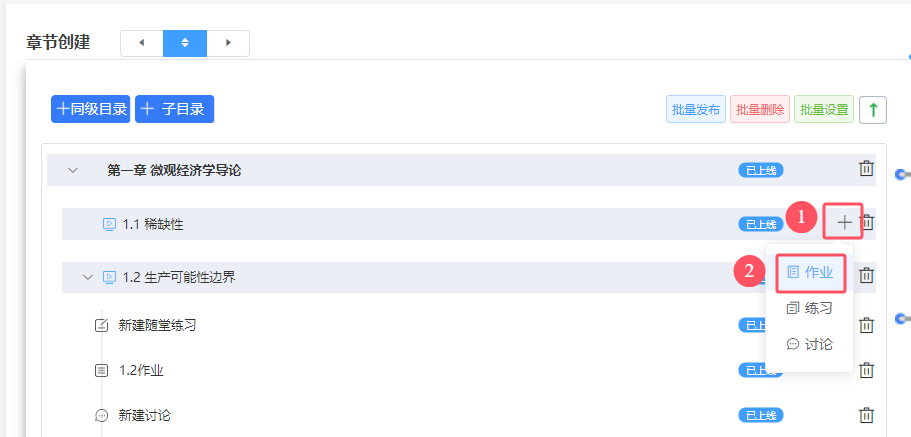Click the highlighted up-down middle toggle button
This screenshot has width=911, height=437.
pyautogui.click(x=185, y=43)
